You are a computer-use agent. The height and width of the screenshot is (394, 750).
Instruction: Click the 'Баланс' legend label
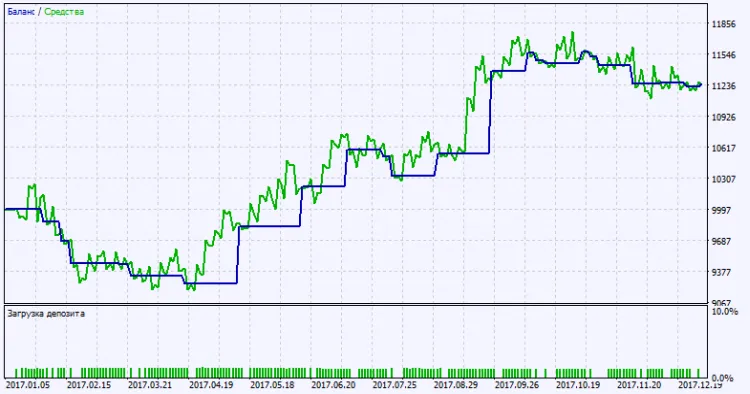21,12
